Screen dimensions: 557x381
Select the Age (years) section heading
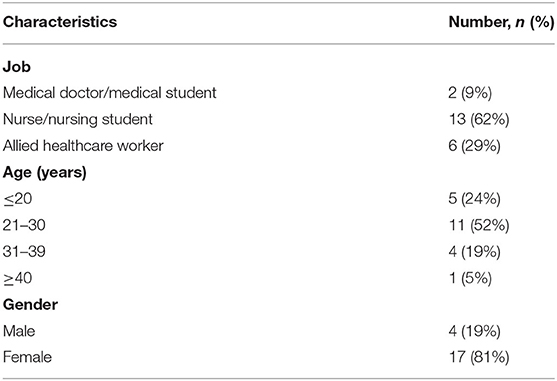(x=45, y=173)
